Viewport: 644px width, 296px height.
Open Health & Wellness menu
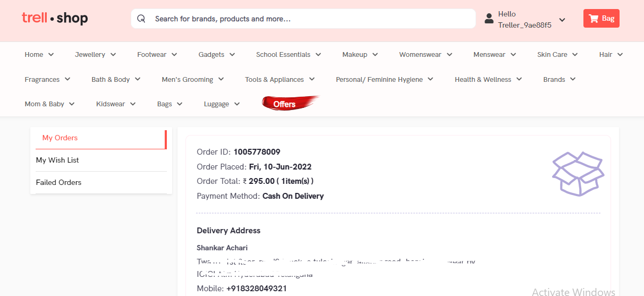(x=488, y=79)
